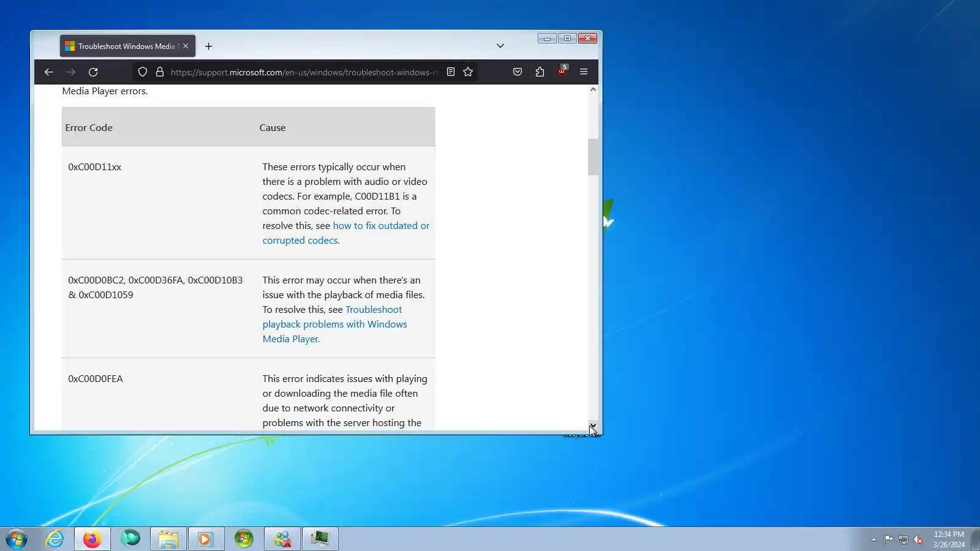Open Windows Explorer folder in taskbar

pos(168,539)
